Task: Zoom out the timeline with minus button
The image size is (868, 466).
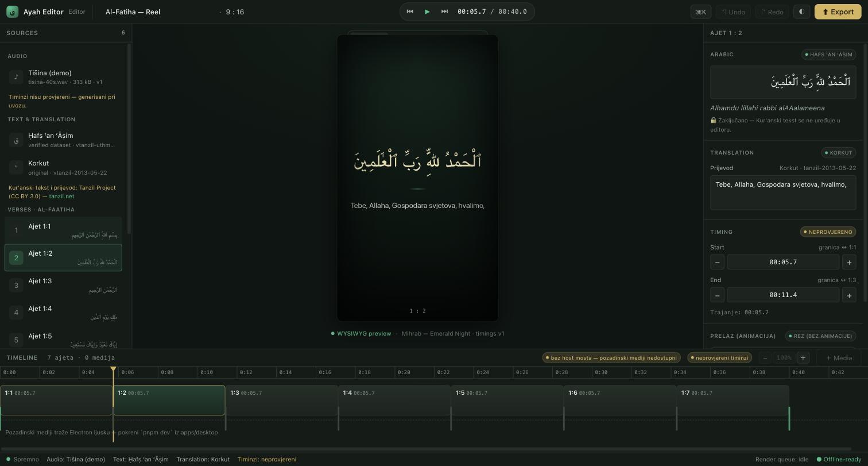Action: [765, 358]
